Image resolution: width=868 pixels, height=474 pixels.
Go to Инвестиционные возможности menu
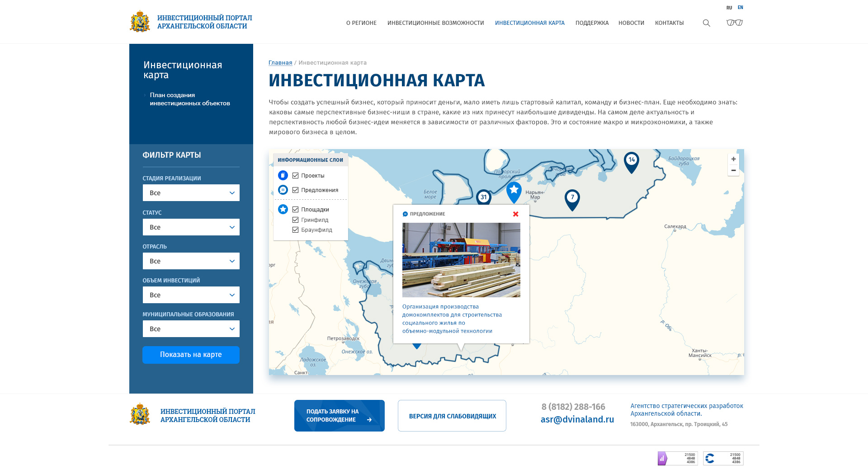[x=435, y=23]
